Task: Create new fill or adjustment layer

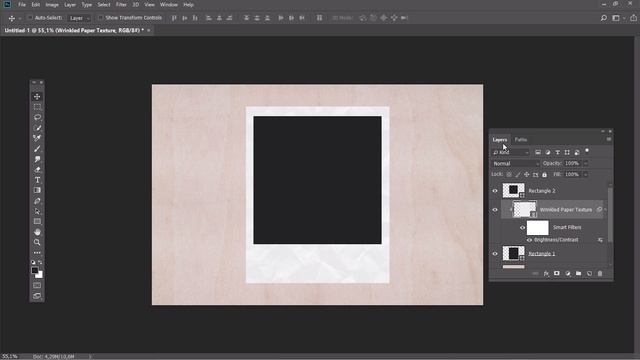Action: (x=568, y=273)
